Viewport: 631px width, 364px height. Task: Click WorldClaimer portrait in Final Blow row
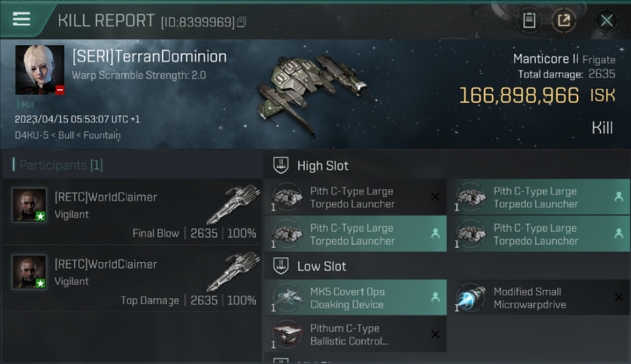pos(30,205)
